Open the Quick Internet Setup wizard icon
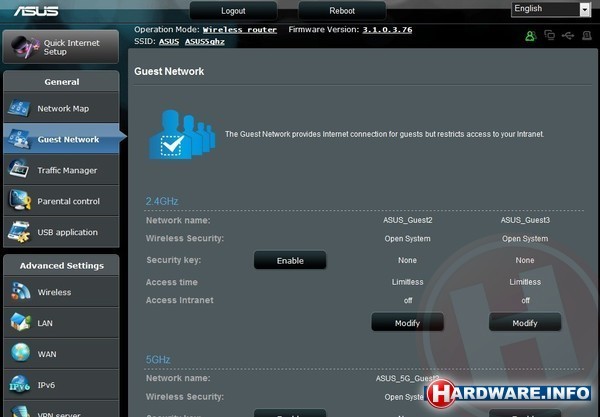Viewport: 600px width, 417px height. [24, 47]
